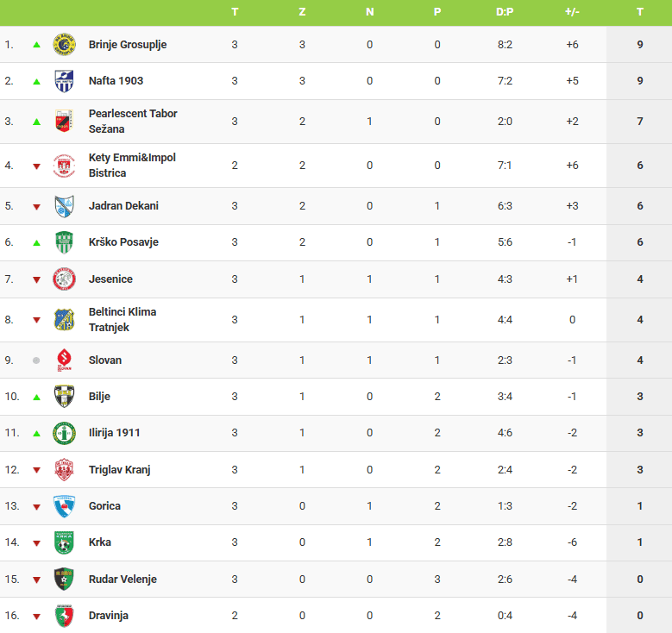672x633 pixels.
Task: Sort by the D:P goals column header
Action: coord(505,12)
